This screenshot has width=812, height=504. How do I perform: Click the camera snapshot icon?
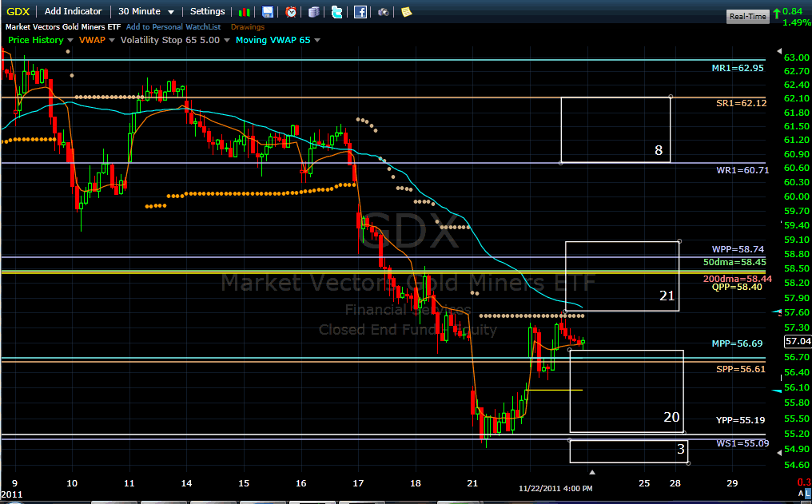(383, 12)
